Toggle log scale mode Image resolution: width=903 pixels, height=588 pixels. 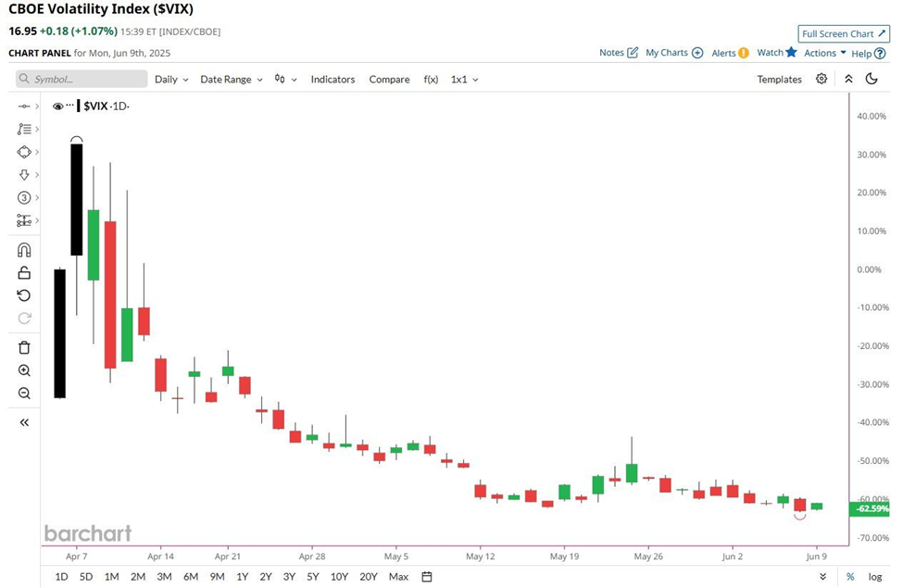click(x=875, y=577)
